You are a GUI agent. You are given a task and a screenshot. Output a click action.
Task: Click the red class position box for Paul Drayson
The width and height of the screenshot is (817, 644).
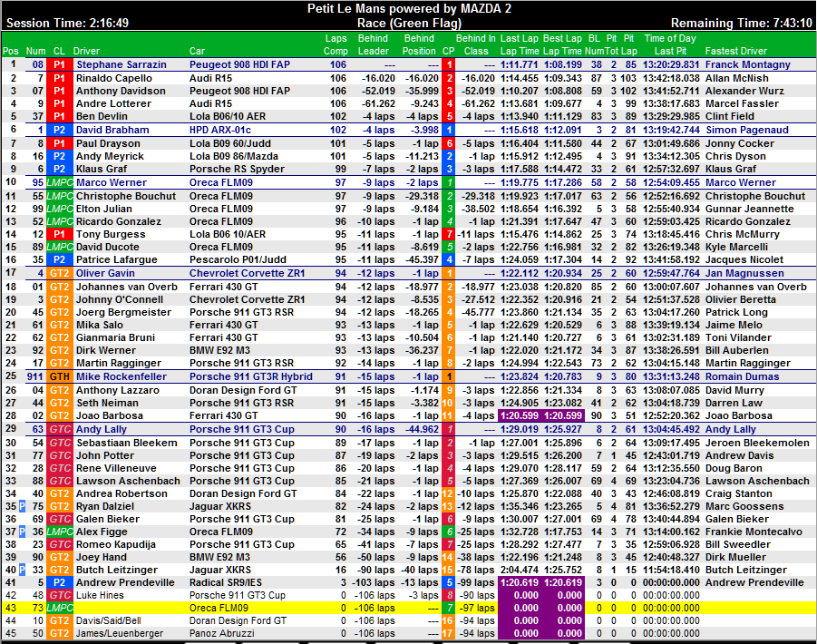click(x=449, y=143)
